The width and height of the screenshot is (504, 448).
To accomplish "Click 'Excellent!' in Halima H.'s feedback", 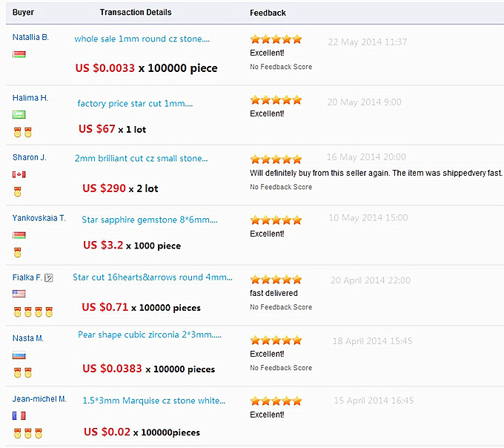I will (267, 113).
